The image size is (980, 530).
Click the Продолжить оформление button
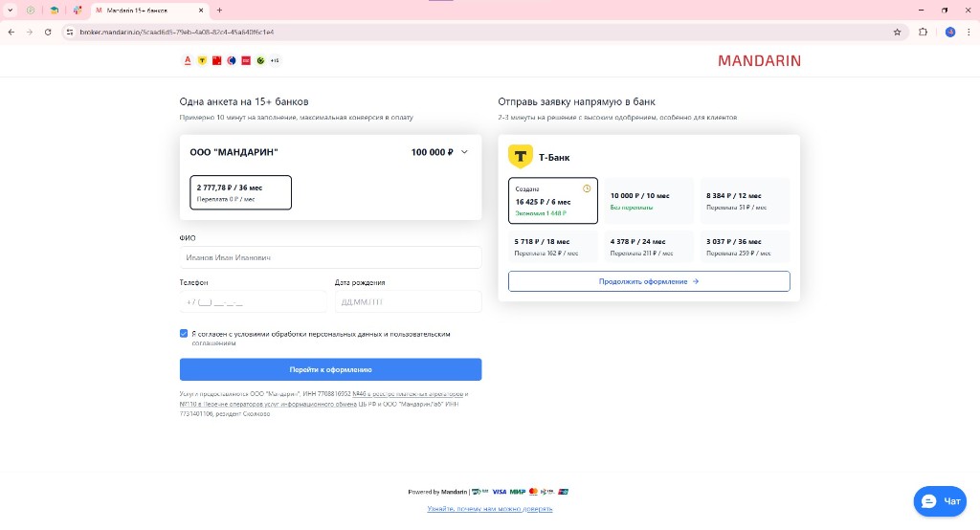click(x=649, y=281)
